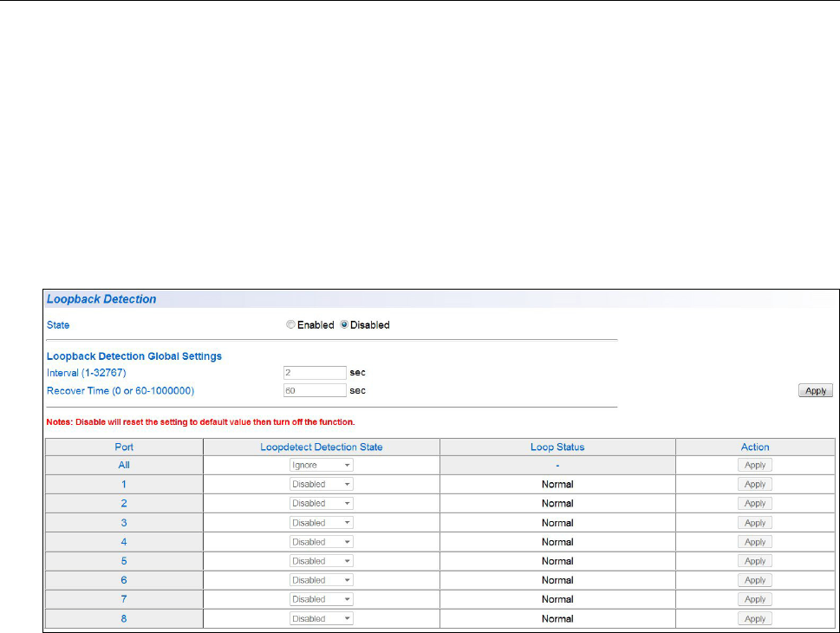Open the Ignore dropdown for All ports
The width and height of the screenshot is (840, 633).
point(321,465)
